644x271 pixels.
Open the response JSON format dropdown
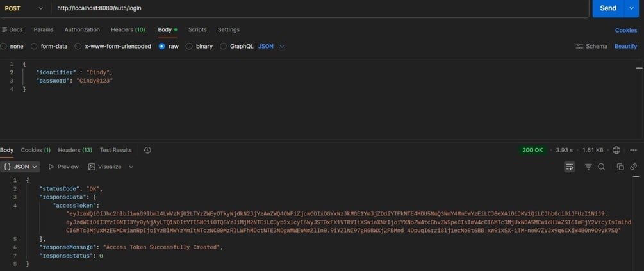(x=21, y=167)
